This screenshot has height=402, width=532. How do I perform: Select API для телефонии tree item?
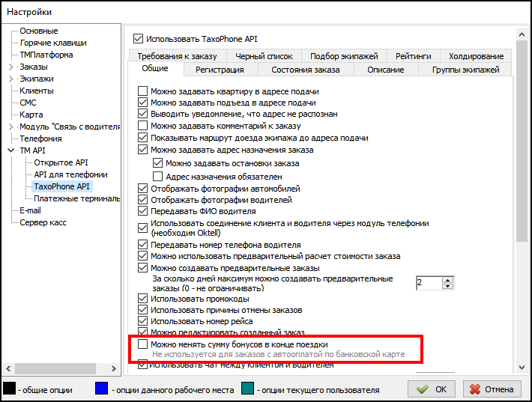coord(70,174)
